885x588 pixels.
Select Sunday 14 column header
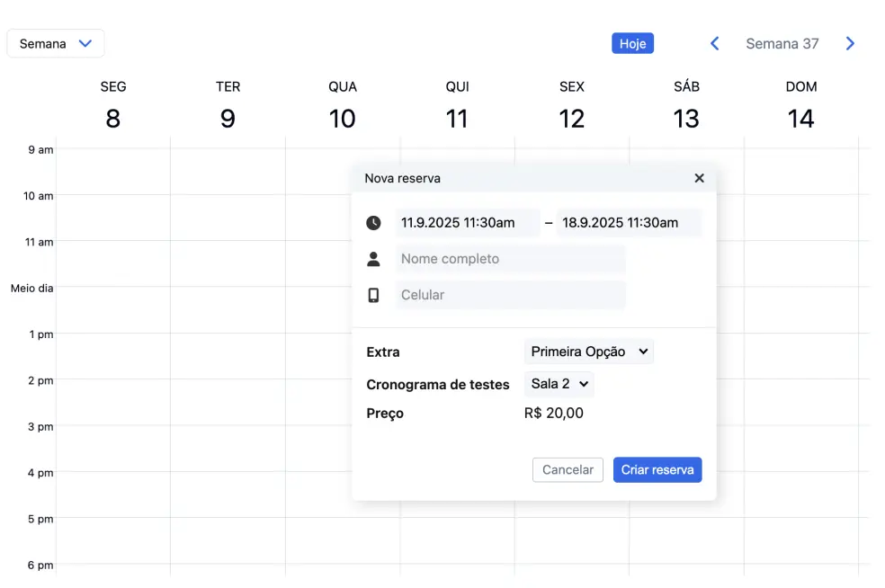coord(800,105)
